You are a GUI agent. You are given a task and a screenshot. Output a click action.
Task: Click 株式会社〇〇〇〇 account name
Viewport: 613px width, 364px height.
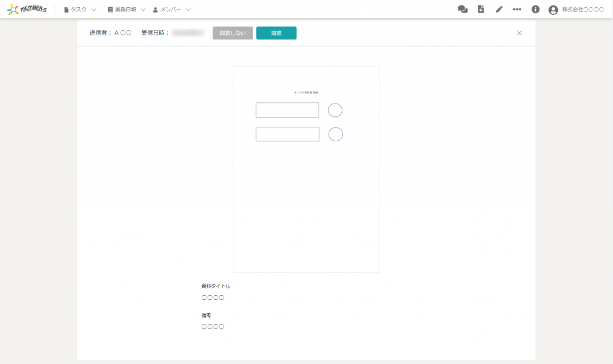(x=583, y=10)
